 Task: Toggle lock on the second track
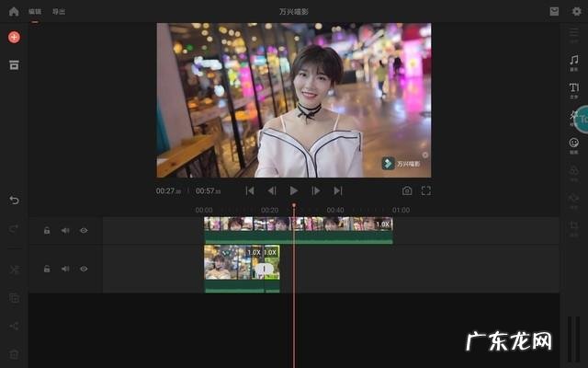[47, 269]
